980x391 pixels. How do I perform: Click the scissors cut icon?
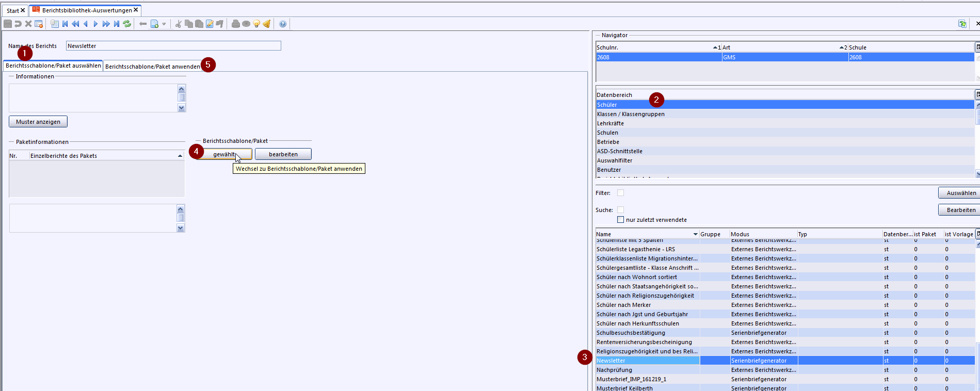(x=179, y=24)
